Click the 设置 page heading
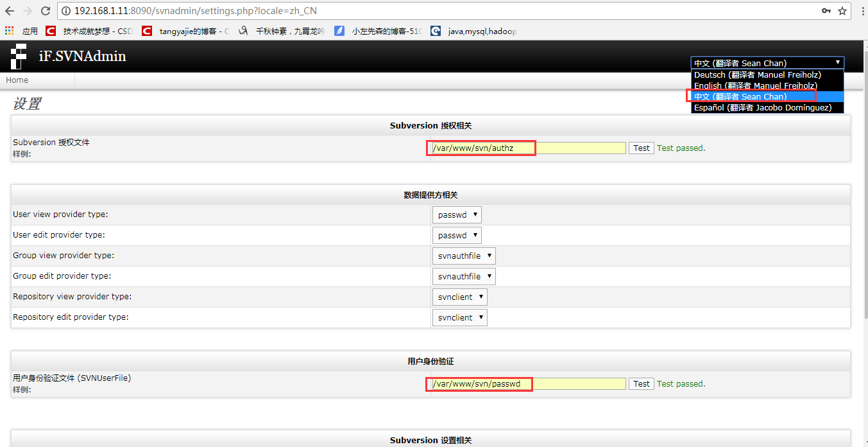 click(26, 103)
